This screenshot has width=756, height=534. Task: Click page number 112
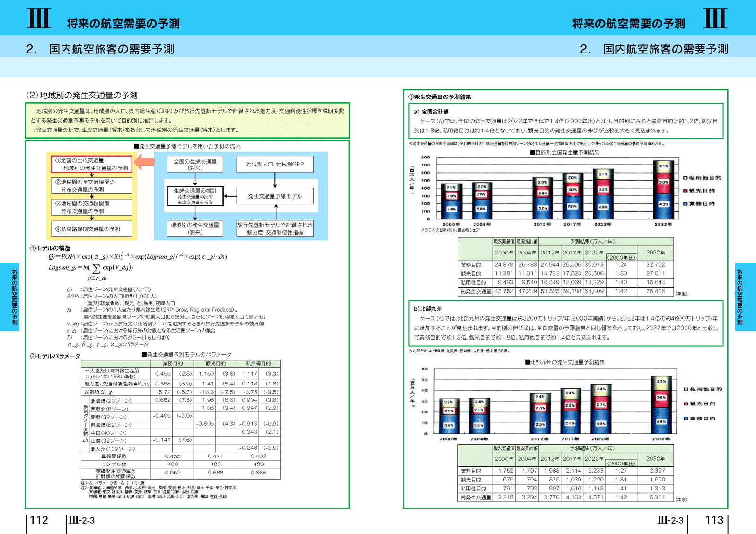click(x=39, y=520)
